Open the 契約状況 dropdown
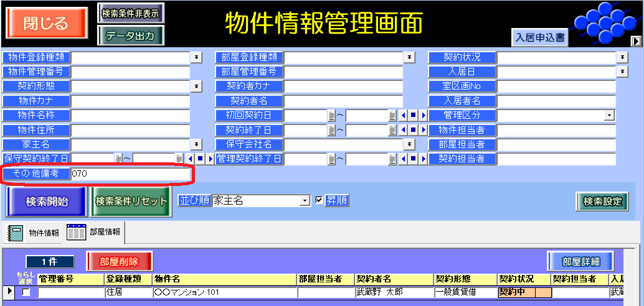644x306 pixels. point(622,57)
